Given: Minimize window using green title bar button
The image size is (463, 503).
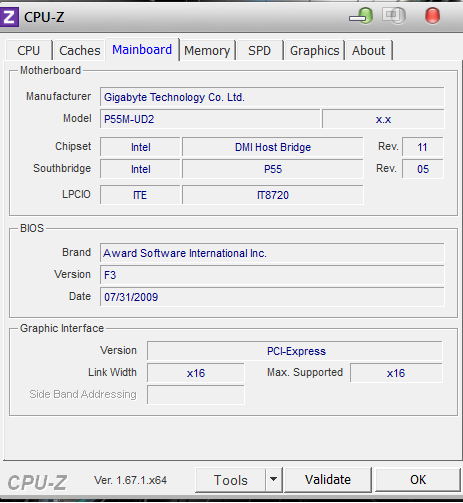Looking at the screenshot, I should click(x=361, y=16).
